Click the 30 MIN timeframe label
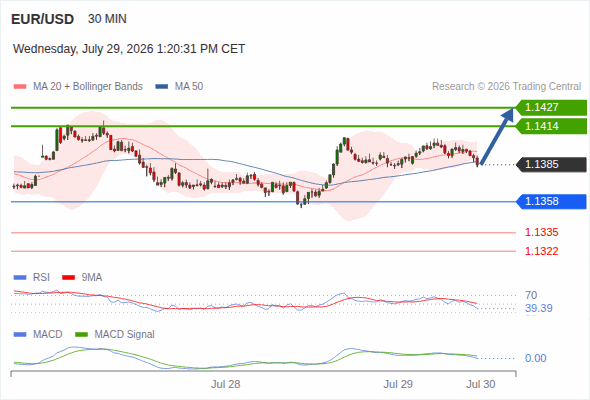Image resolution: width=590 pixels, height=400 pixels. [107, 19]
